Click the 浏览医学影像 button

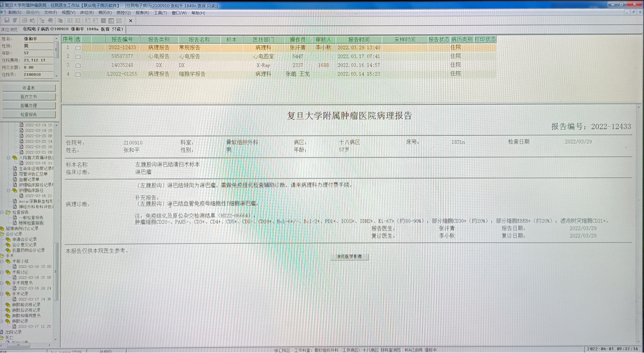[x=350, y=257]
